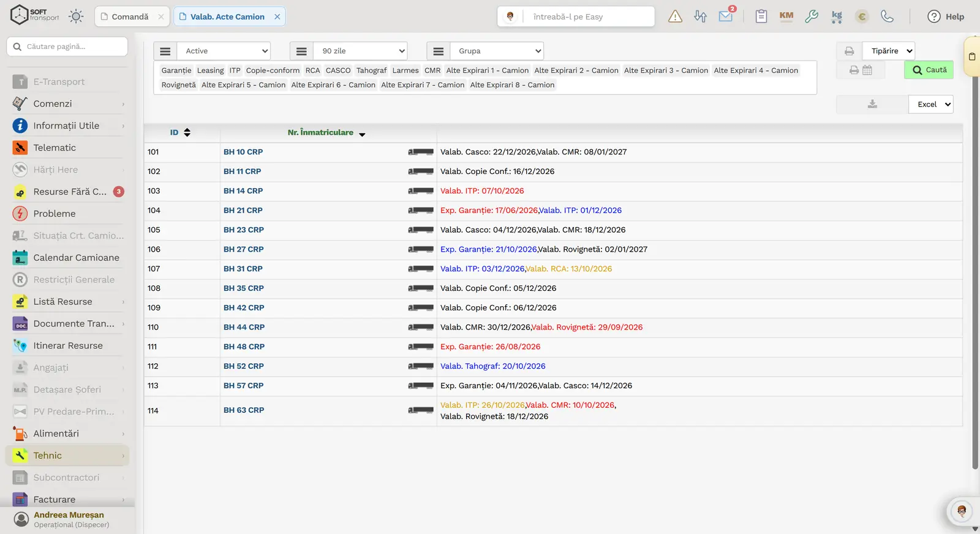This screenshot has width=980, height=534.
Task: Click the download icon beside Excel
Action: pos(872,104)
